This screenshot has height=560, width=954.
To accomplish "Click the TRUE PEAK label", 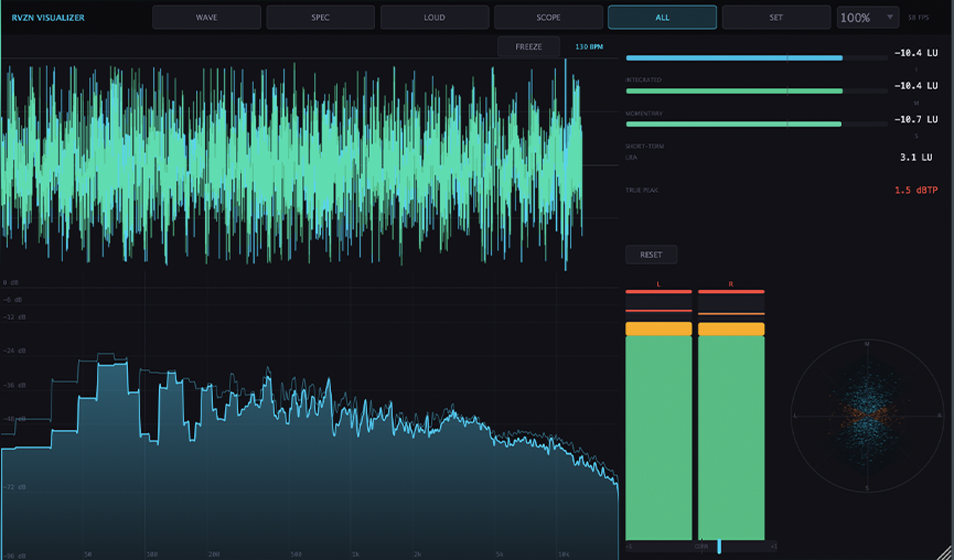I will pos(642,190).
